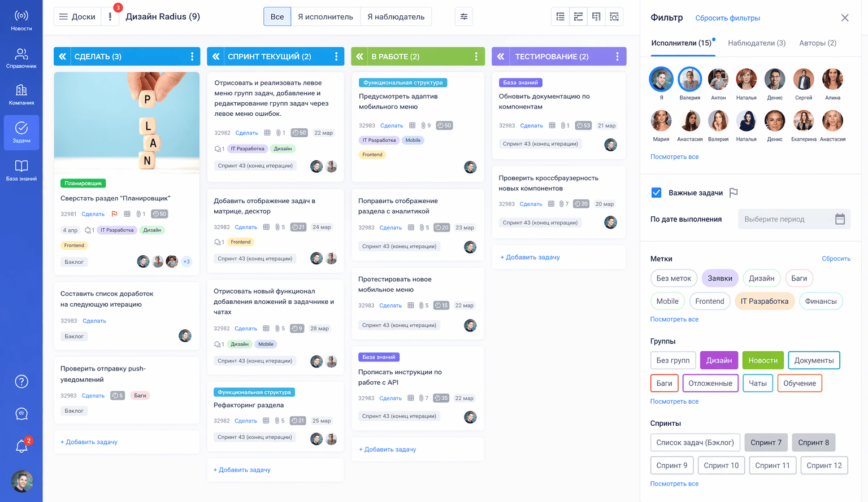Image resolution: width=868 pixels, height=502 pixels.
Task: Toggle the IT Разработка label filter
Action: click(x=764, y=301)
